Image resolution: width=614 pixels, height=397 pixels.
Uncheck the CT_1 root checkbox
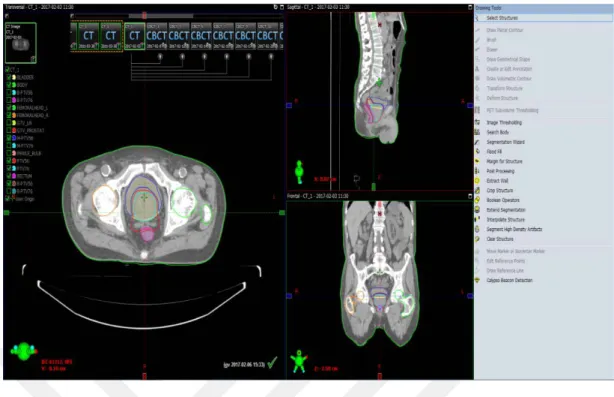[x=7, y=70]
